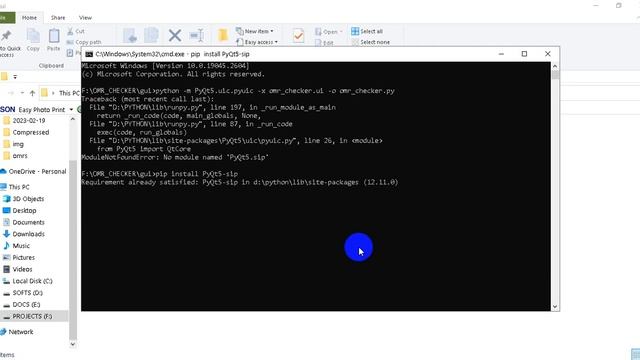Switch to the Home ribbon tab
This screenshot has height=360, width=640.
click(x=29, y=18)
